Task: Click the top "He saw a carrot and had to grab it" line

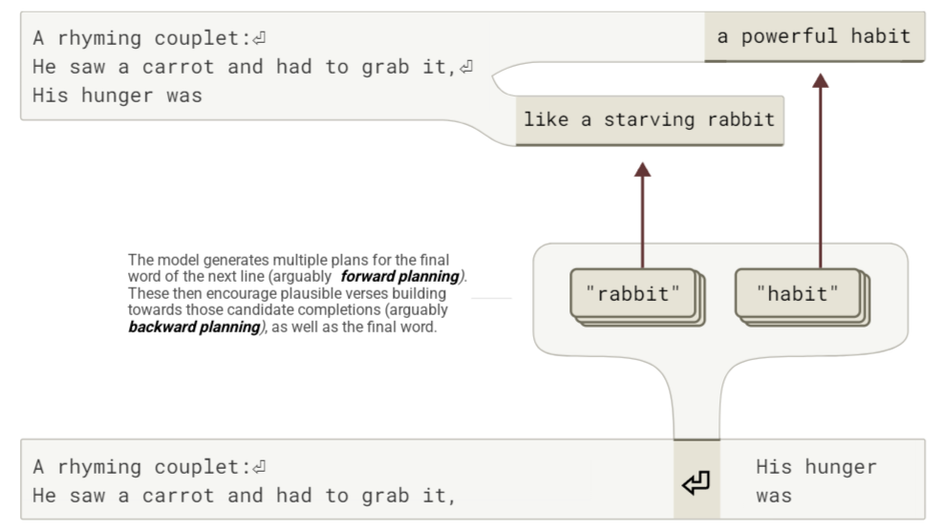Action: 244,67
